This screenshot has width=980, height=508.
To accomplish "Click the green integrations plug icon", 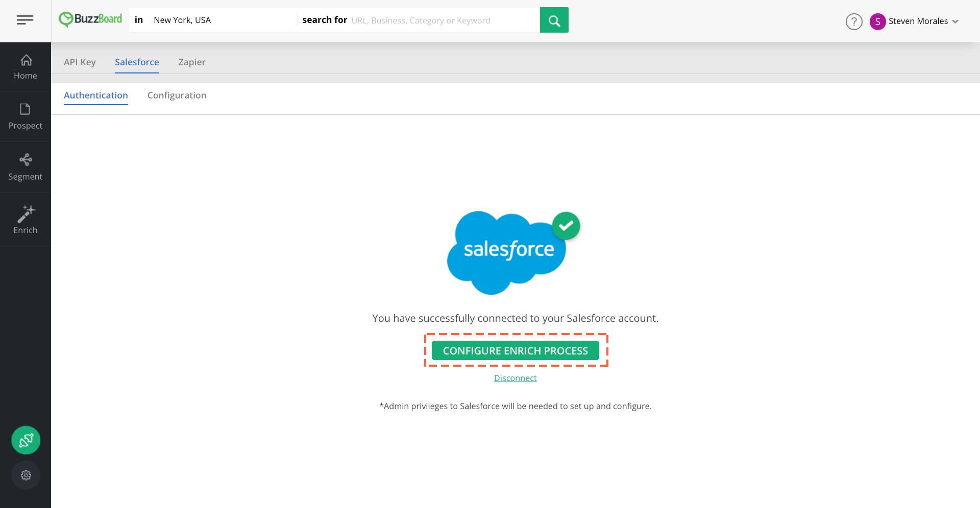I will pos(26,440).
